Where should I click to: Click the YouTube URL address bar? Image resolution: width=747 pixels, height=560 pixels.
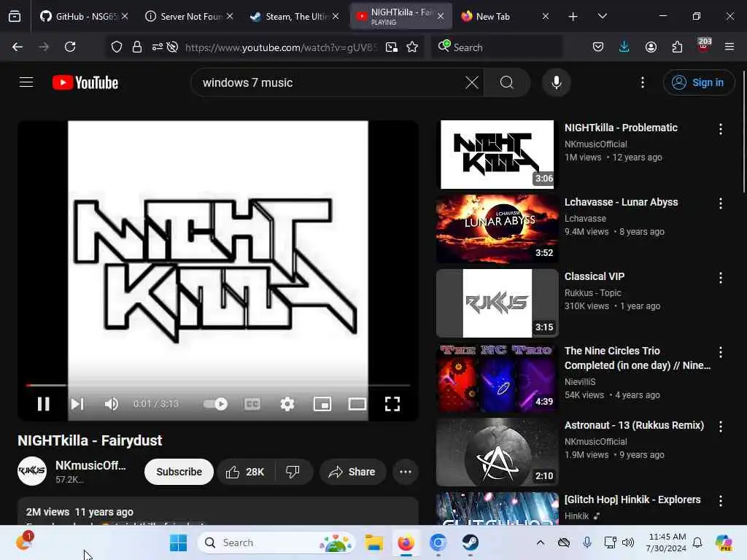coord(281,47)
